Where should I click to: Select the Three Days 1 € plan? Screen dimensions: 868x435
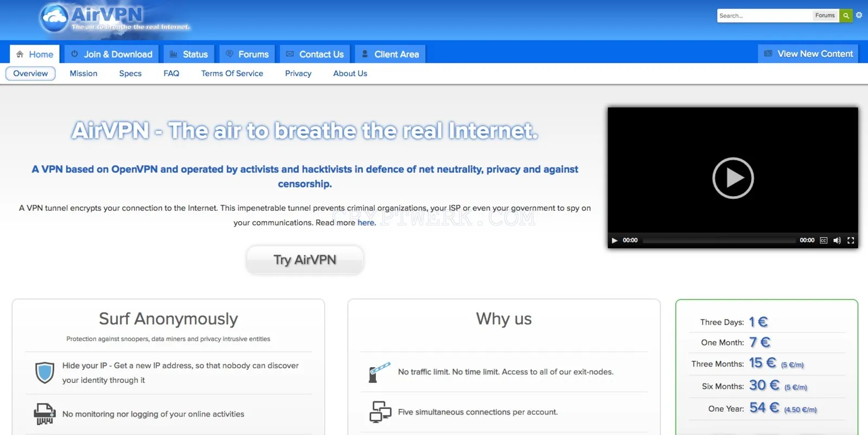(767, 322)
